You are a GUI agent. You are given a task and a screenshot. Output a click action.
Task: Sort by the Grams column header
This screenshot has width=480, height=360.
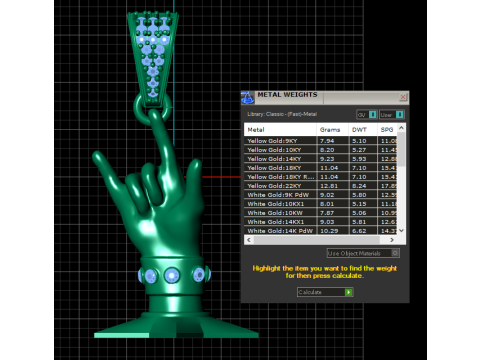point(332,130)
